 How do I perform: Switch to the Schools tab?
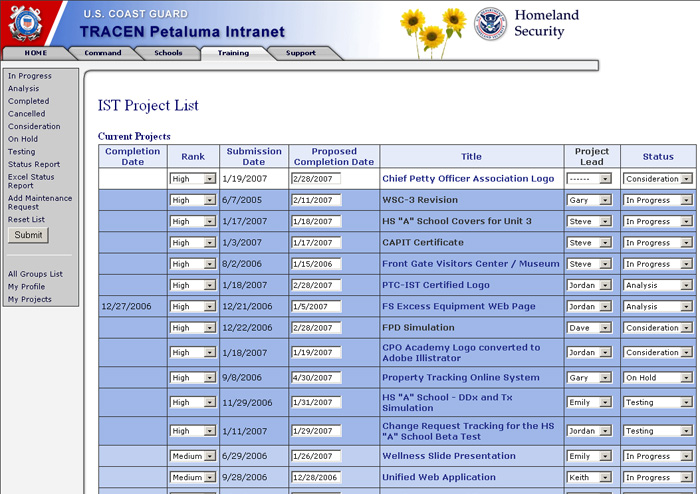tap(168, 53)
